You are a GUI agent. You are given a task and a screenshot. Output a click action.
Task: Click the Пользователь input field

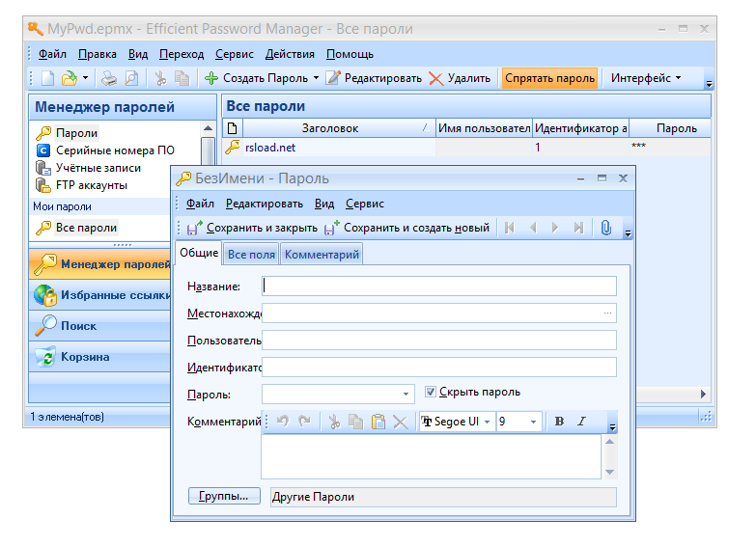[x=439, y=341]
